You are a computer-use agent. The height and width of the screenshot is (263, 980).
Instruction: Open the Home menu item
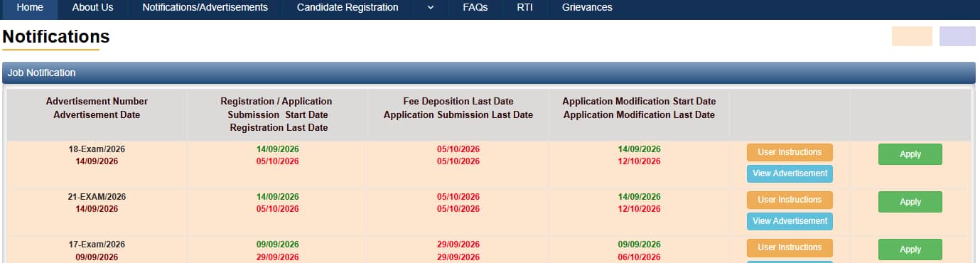29,8
